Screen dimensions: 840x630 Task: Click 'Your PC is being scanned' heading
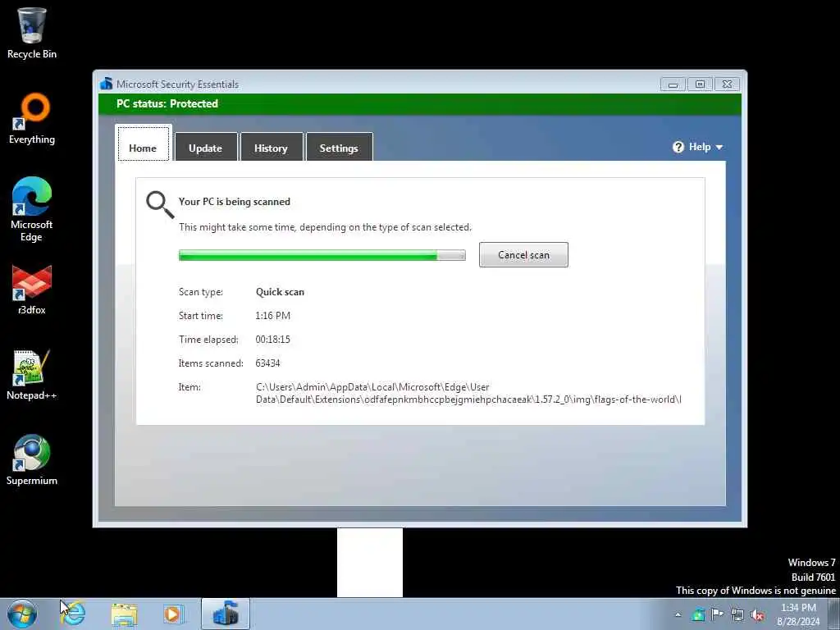[x=234, y=202]
